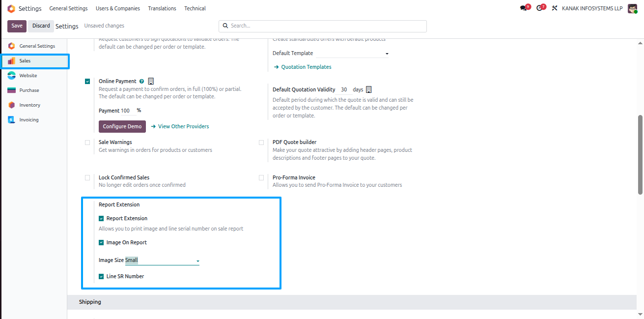
Task: Click the KANAK INFOSYSTEMS LLP company switcher
Action: click(x=592, y=8)
